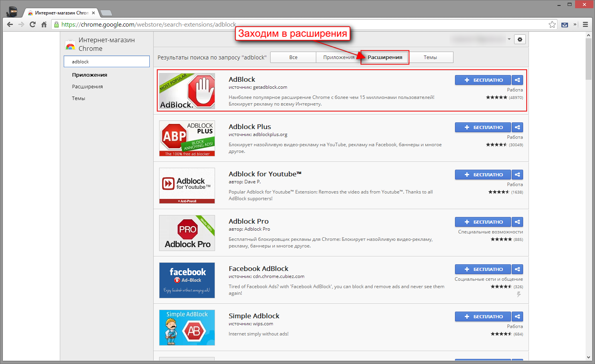595x364 pixels.
Task: Share the AdBlock extension
Action: coord(517,80)
